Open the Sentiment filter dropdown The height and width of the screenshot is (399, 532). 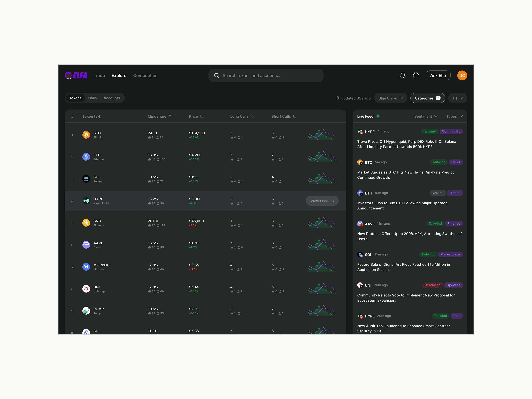(x=425, y=116)
